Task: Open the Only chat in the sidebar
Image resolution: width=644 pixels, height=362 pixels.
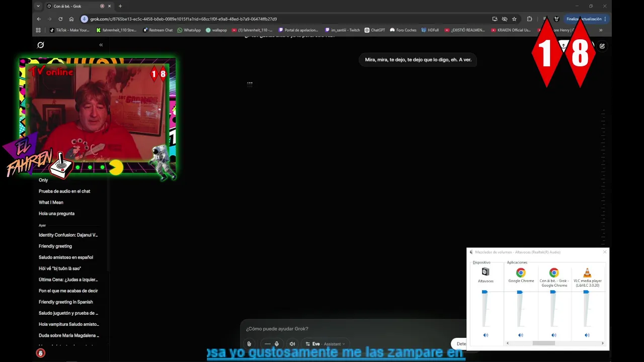Action: [43, 180]
